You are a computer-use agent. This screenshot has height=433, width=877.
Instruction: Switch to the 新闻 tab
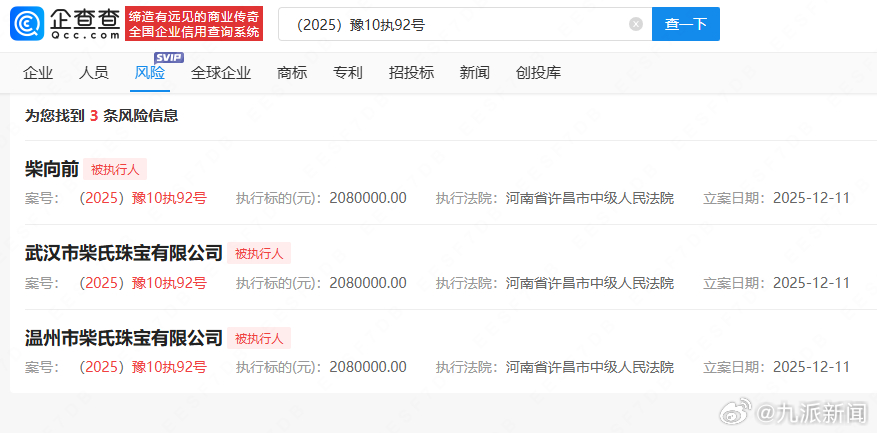click(475, 73)
